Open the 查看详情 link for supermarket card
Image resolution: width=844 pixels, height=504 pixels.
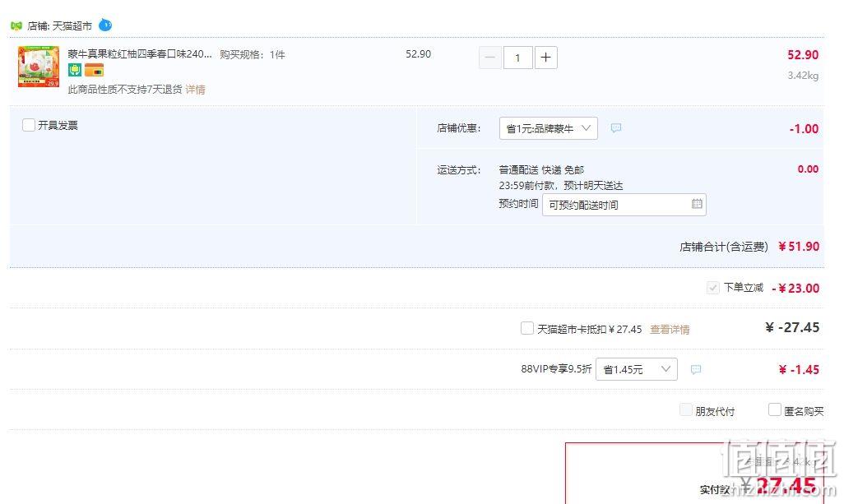(670, 329)
